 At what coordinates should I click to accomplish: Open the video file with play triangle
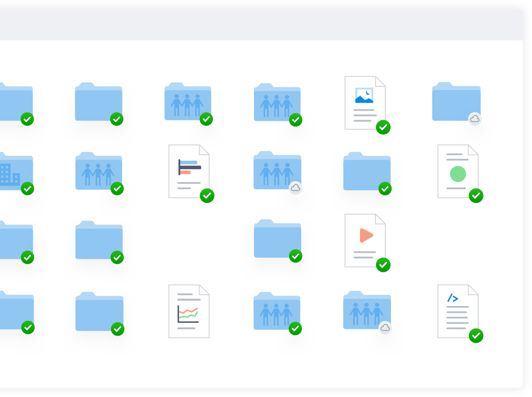[365, 240]
